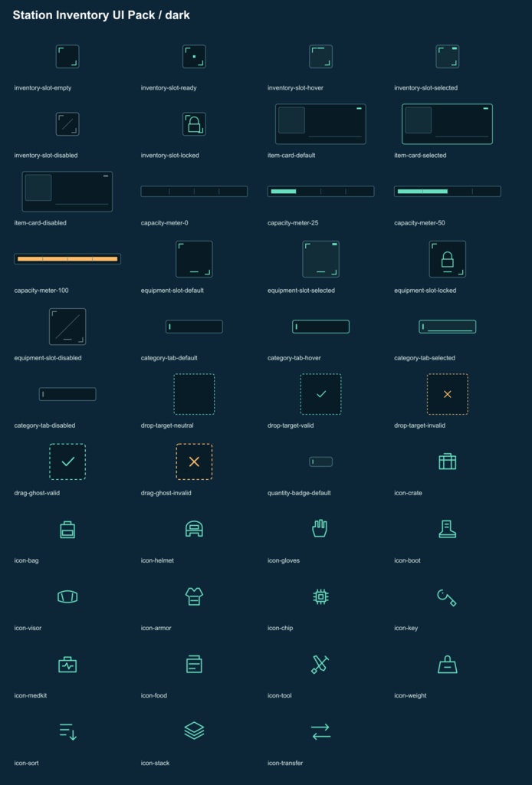Click the equipment-slot-selected graphic
532x785 pixels.
[x=320, y=259]
